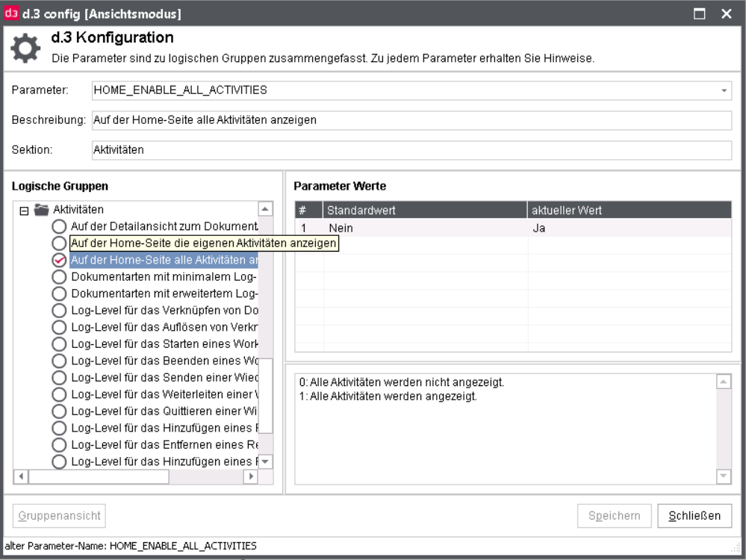
Task: Click 'Auf der Home-Seite alle Aktivitäten' tree row
Action: click(x=164, y=261)
